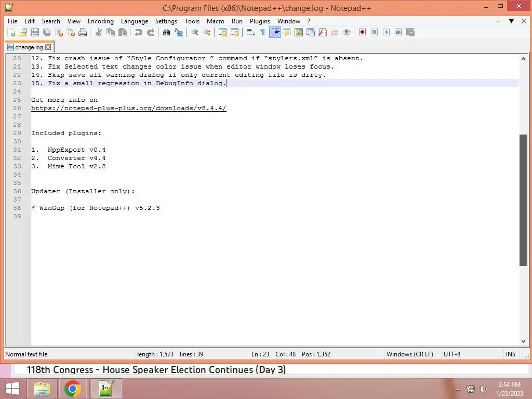Open File Explorer from the taskbar
This screenshot has height=399, width=532.
click(x=42, y=389)
